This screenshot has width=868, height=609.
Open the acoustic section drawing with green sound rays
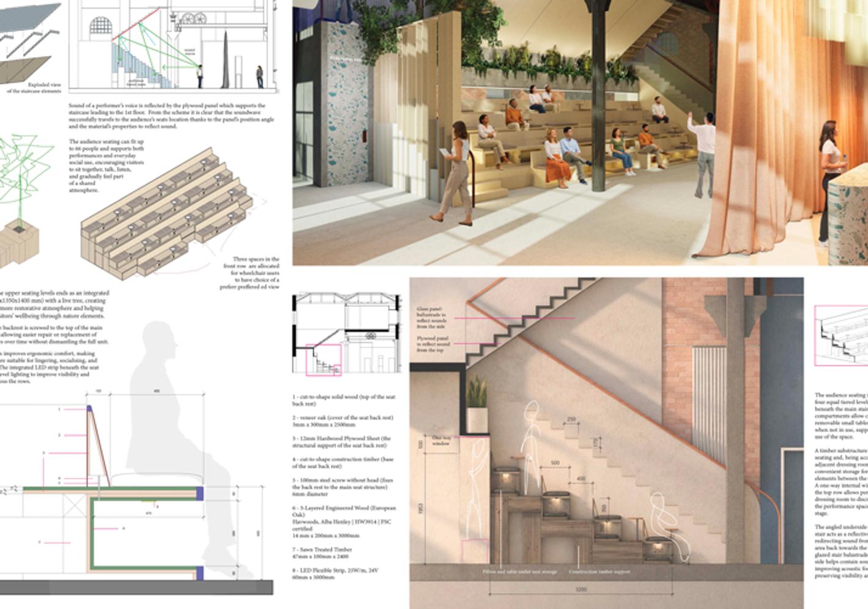[174, 46]
